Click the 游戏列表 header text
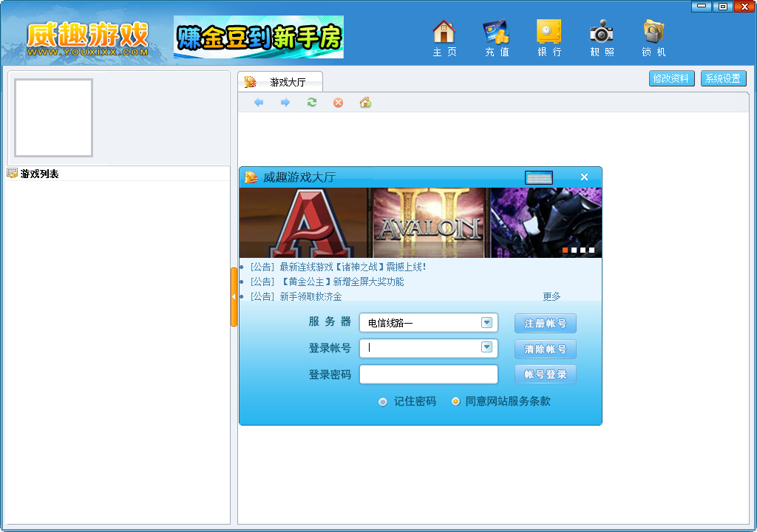 point(40,174)
